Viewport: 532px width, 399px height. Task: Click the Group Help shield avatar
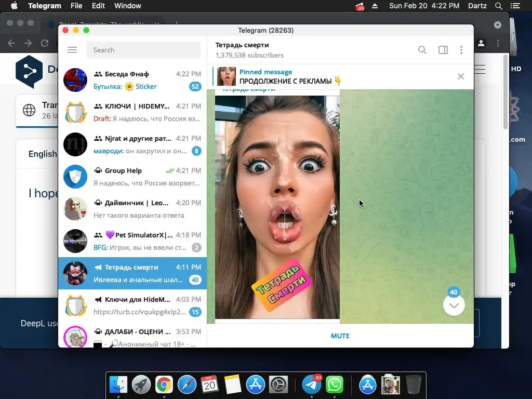(x=75, y=177)
